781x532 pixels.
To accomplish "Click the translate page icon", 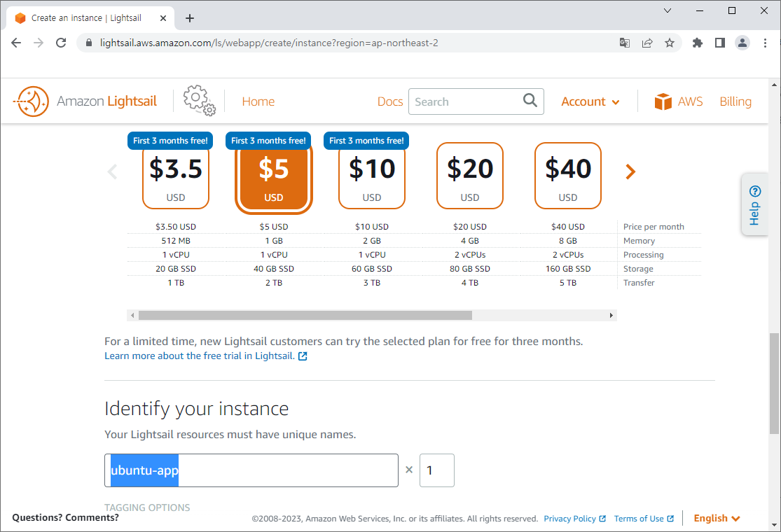I will [625, 43].
